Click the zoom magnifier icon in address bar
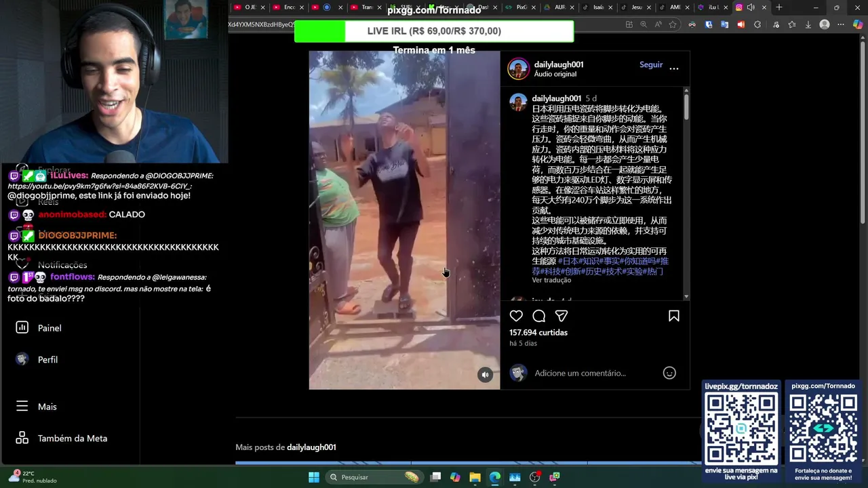Screen dimensions: 868x488 click(x=644, y=24)
